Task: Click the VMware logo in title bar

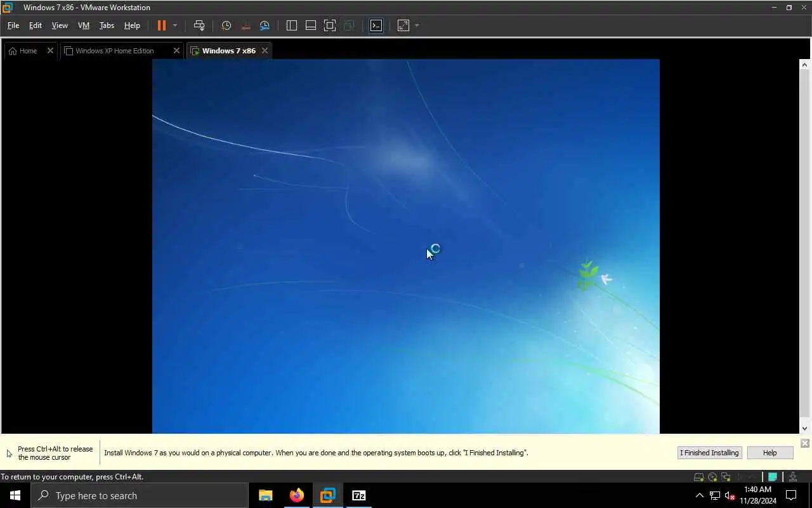Action: click(8, 8)
